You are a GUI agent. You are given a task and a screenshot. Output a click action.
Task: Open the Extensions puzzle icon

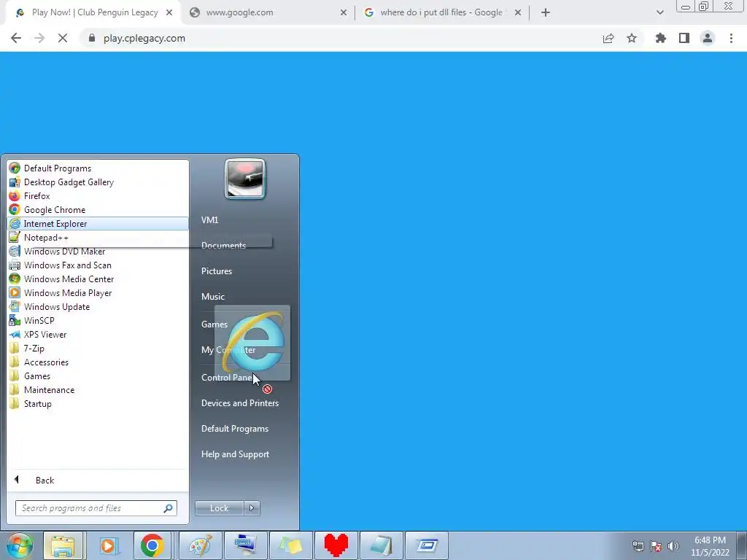coord(661,38)
